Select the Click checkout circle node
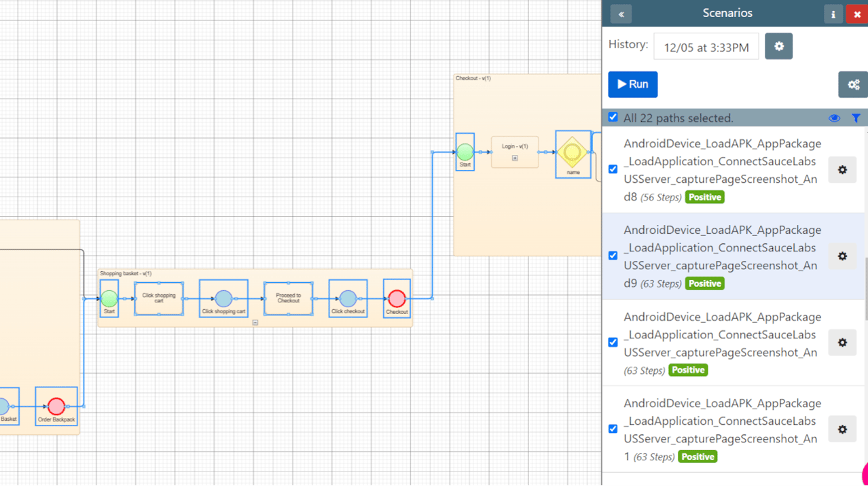Viewport: 868px width, 488px height. click(x=348, y=298)
